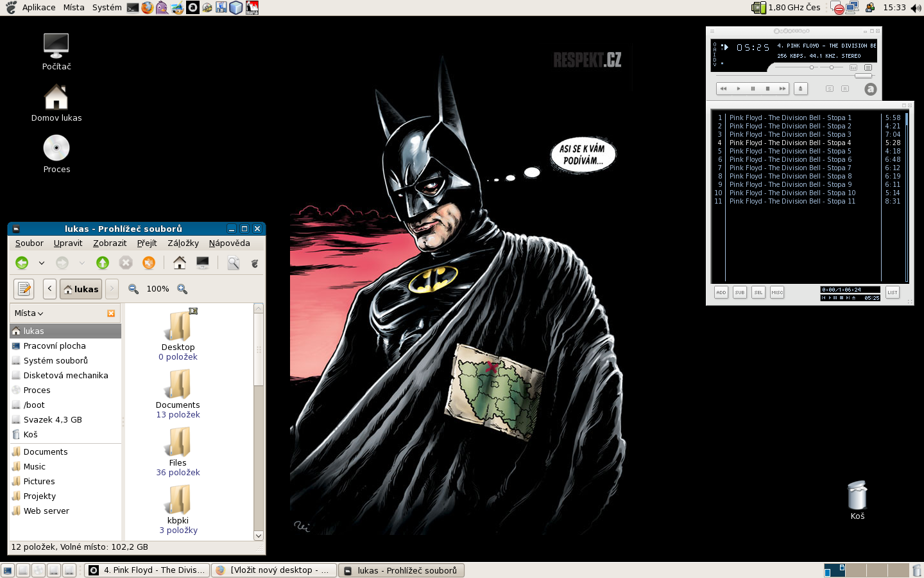Open the Home folder icon in toolbar
924x578 pixels.
click(180, 263)
